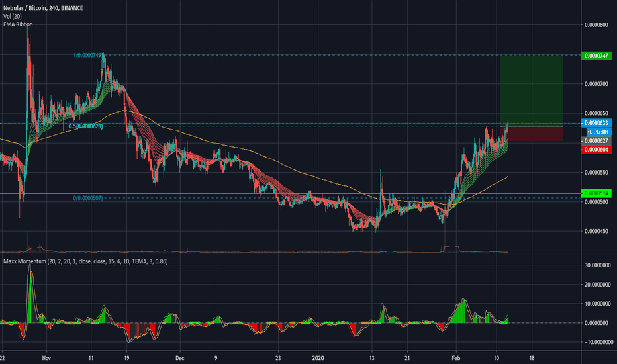The height and width of the screenshot is (364, 617).
Task: Click the 0.0000747 green target price label
Action: click(596, 56)
